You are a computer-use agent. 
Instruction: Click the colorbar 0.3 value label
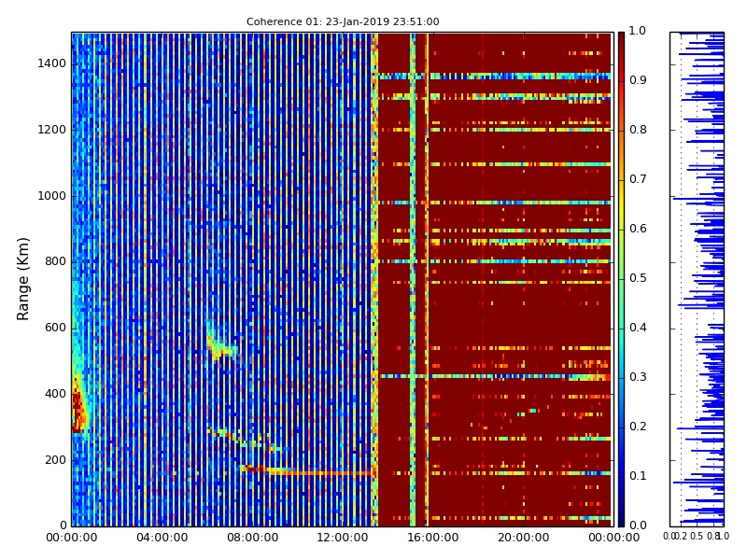[638, 377]
